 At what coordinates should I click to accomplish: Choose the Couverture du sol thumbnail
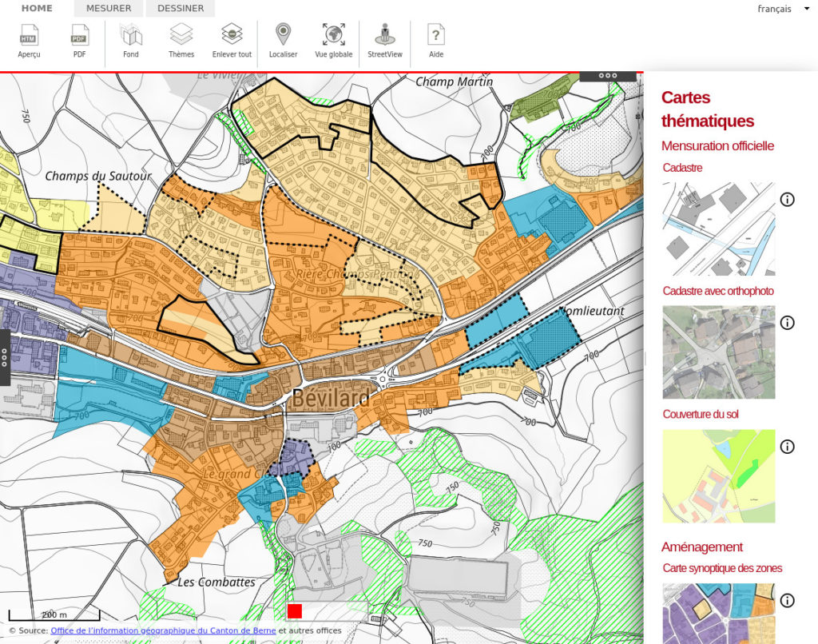point(718,475)
